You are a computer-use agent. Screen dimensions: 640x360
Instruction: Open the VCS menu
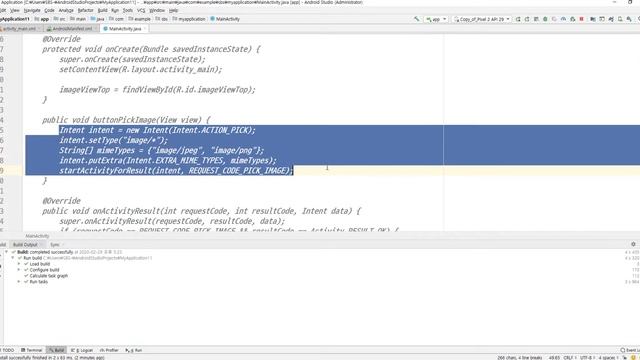[x=141, y=10]
